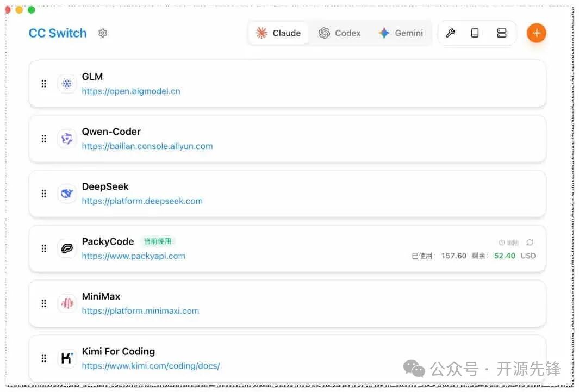
Task: Click the GLM provider logo
Action: (67, 84)
